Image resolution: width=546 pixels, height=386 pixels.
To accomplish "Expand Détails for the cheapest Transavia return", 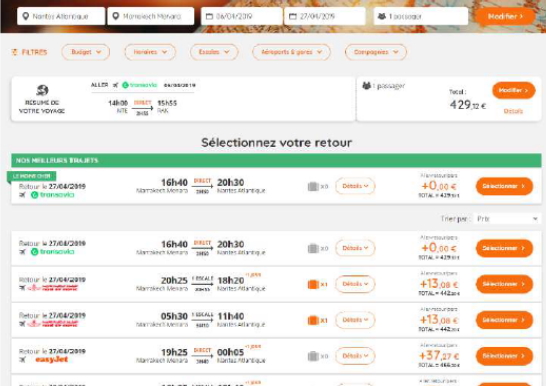I will pyautogui.click(x=355, y=186).
